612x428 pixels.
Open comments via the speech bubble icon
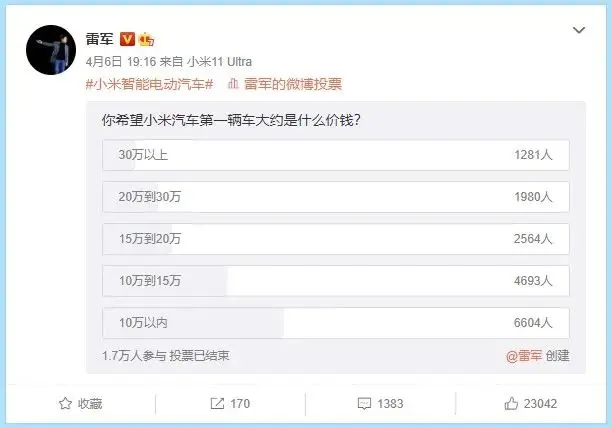click(x=364, y=403)
